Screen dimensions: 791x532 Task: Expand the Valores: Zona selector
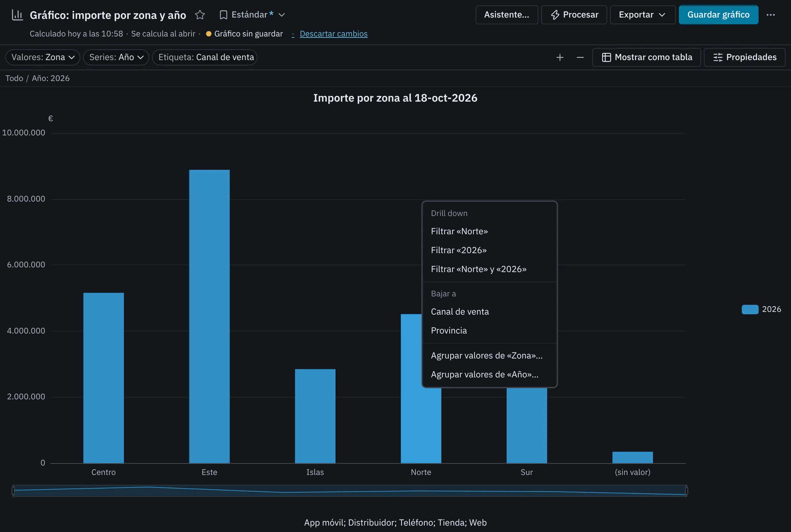(43, 57)
